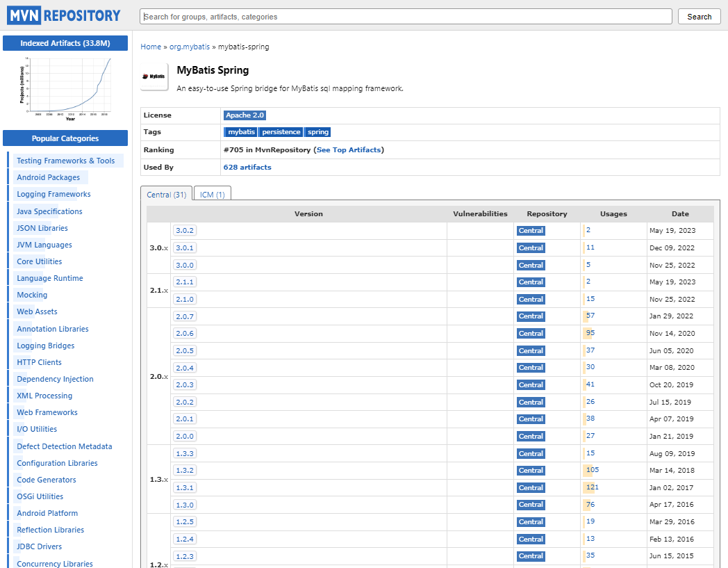728x568 pixels.
Task: Open version 2.0.1
Action: tap(185, 419)
